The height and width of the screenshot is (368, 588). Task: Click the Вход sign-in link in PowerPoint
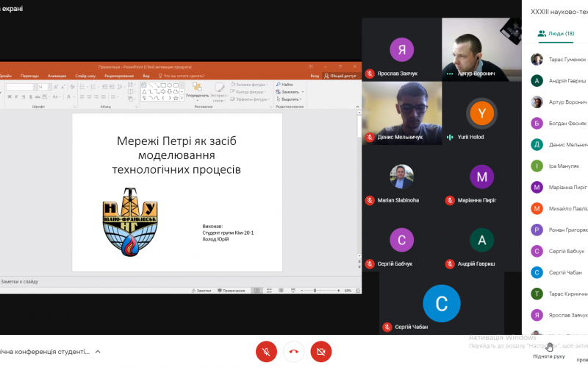pos(315,76)
